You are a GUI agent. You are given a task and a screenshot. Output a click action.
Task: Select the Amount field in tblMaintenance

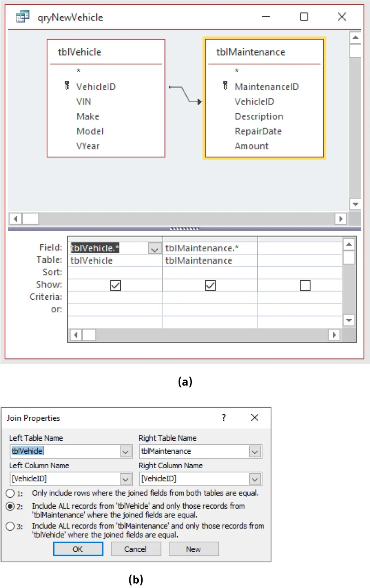coord(251,146)
